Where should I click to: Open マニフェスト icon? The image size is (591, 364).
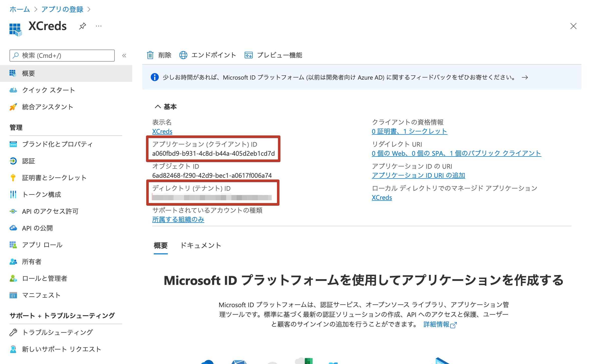tap(13, 295)
